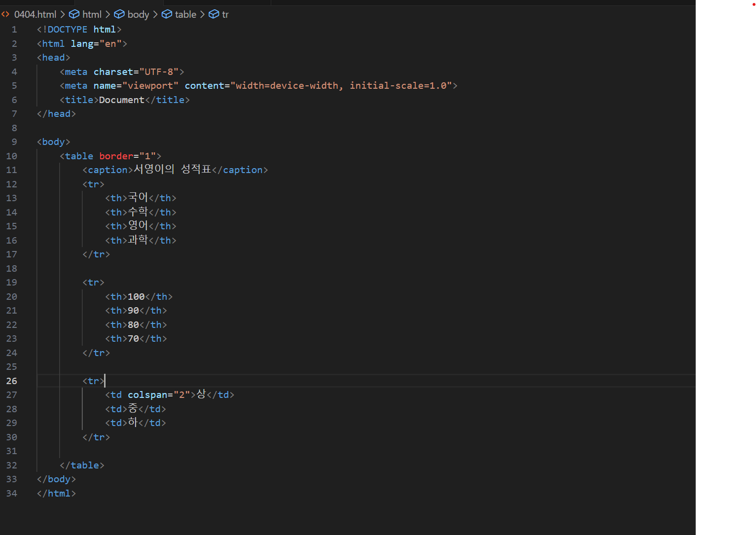Click the cube icon before tr breadcrumb

[214, 14]
